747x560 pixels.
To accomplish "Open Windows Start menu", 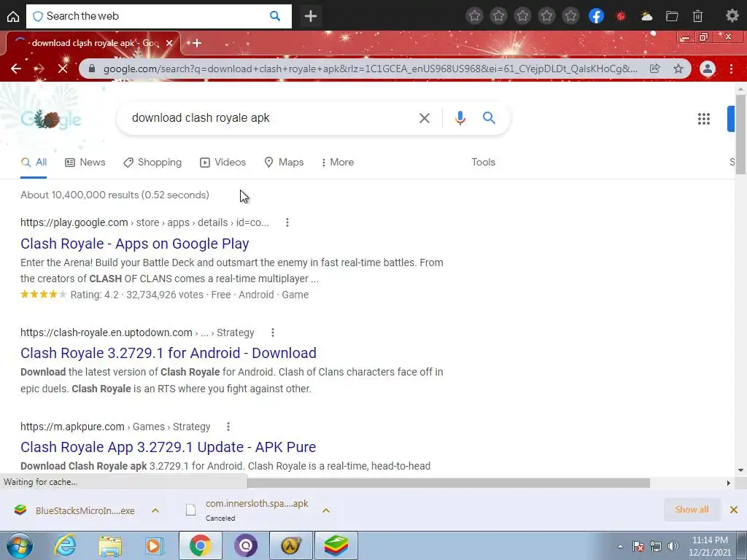I will coord(19,545).
